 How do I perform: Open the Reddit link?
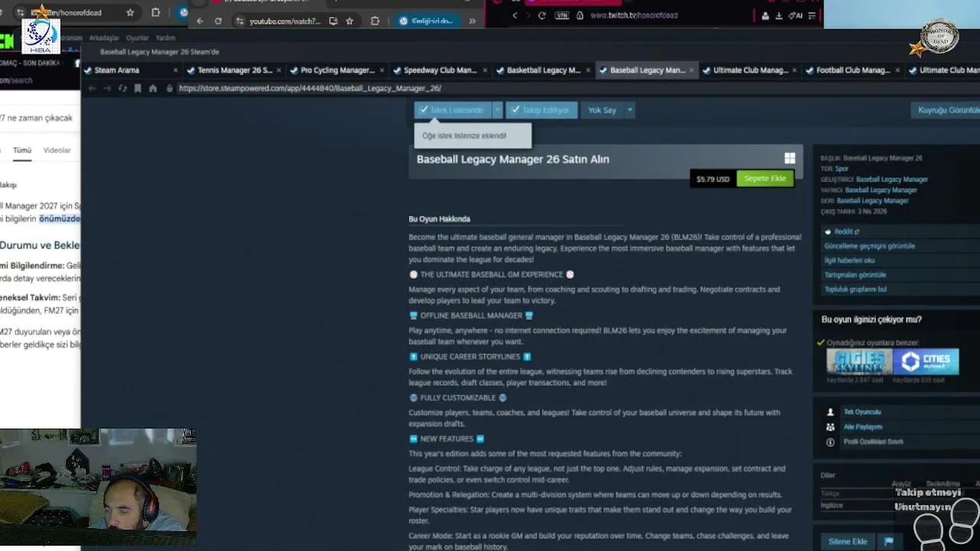click(x=846, y=232)
